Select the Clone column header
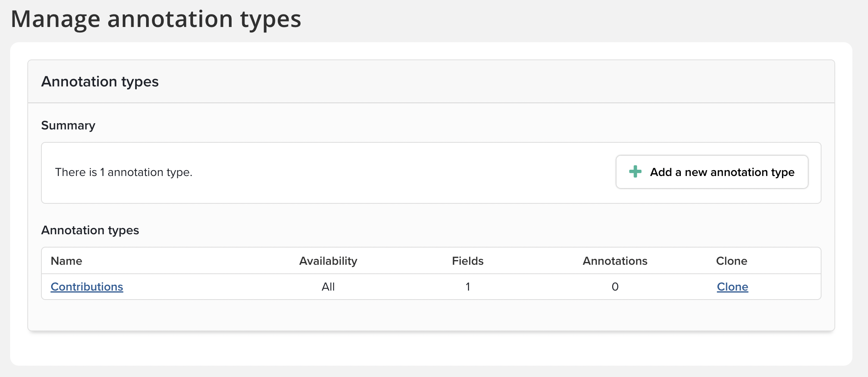Screen dimensions: 868x377 [x=731, y=261]
